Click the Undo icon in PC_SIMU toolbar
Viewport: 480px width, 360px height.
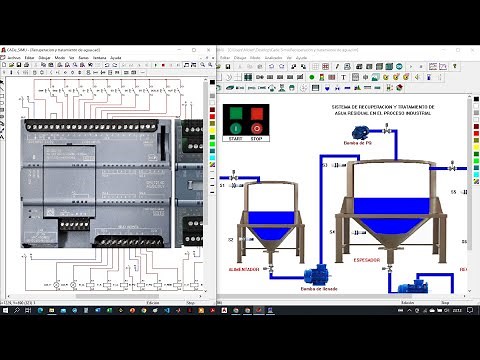pos(271,66)
